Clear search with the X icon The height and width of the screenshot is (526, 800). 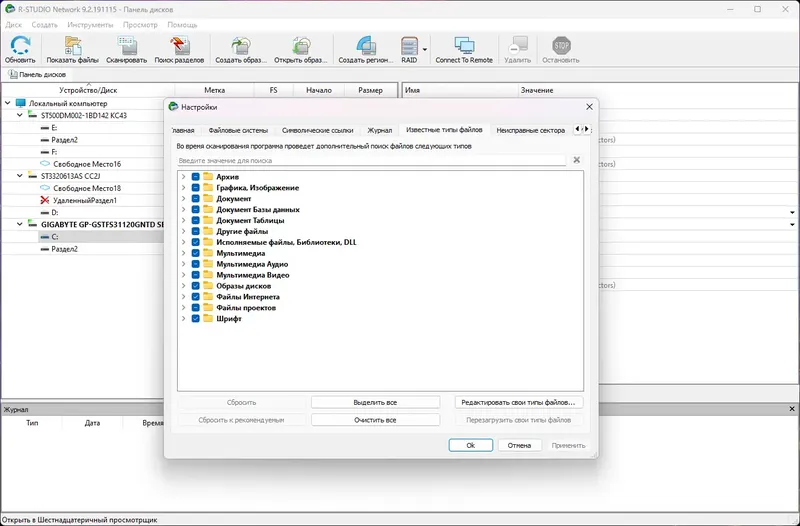click(577, 160)
